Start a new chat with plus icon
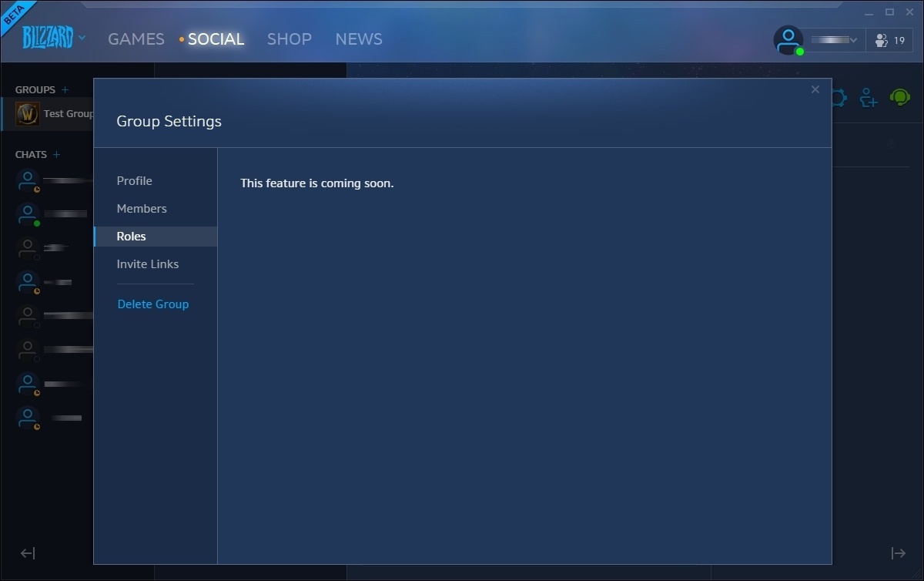 pos(56,155)
